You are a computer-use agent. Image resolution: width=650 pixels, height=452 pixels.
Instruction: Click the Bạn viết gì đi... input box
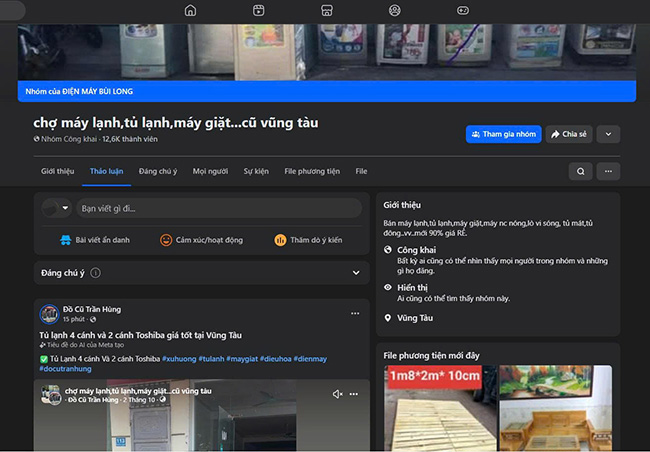click(x=219, y=208)
